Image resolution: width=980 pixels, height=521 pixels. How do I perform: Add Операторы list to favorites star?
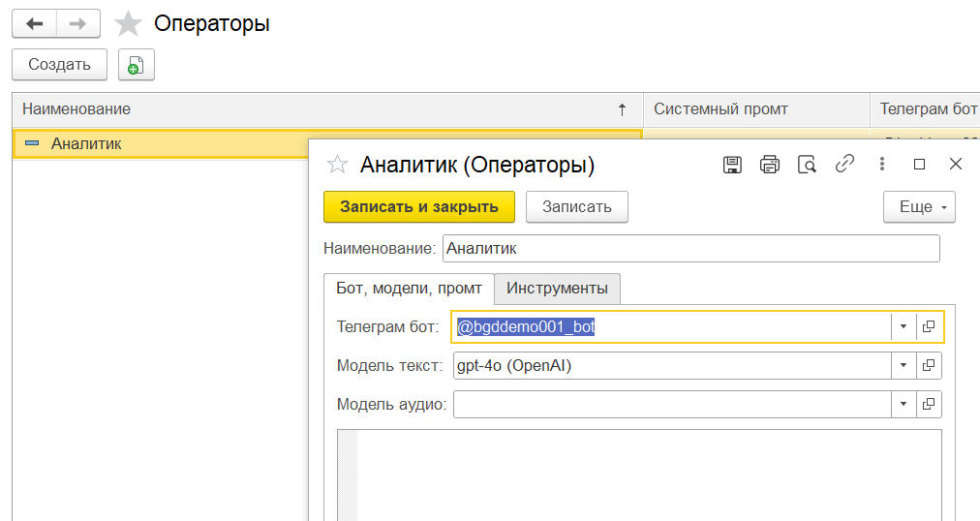(128, 24)
